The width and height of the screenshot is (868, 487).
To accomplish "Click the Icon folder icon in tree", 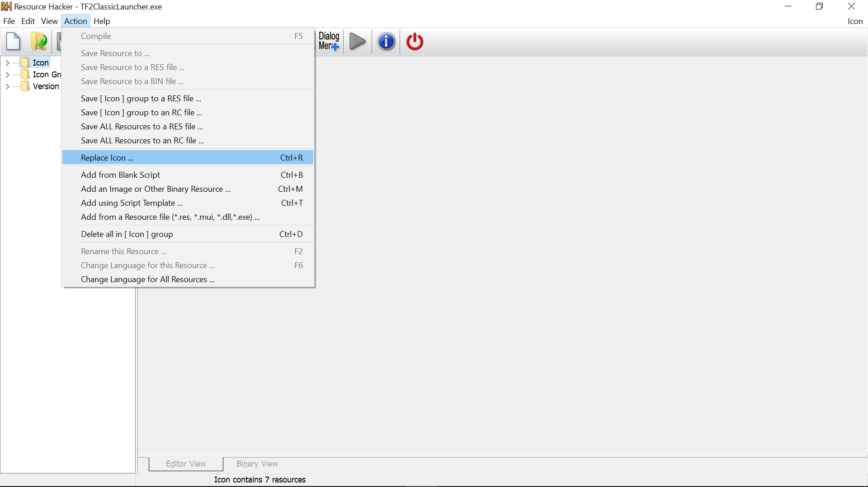I will (x=25, y=62).
